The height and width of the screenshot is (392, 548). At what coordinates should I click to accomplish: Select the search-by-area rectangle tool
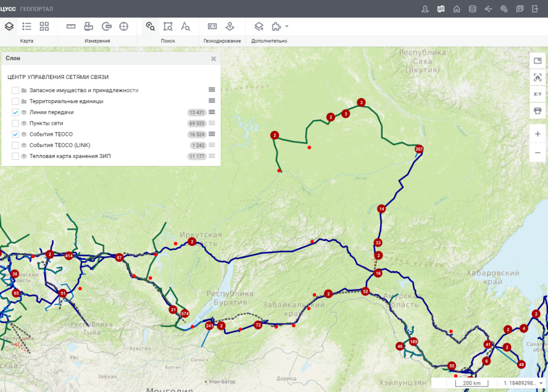click(x=168, y=27)
